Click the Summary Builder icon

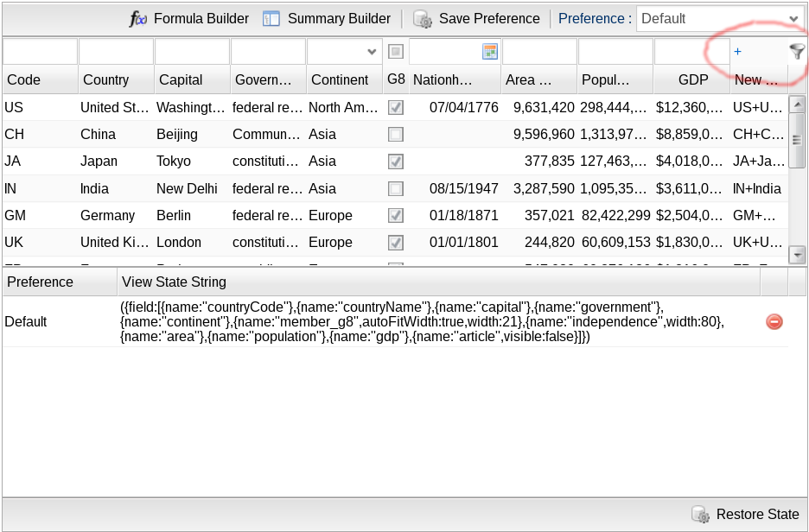tap(271, 19)
